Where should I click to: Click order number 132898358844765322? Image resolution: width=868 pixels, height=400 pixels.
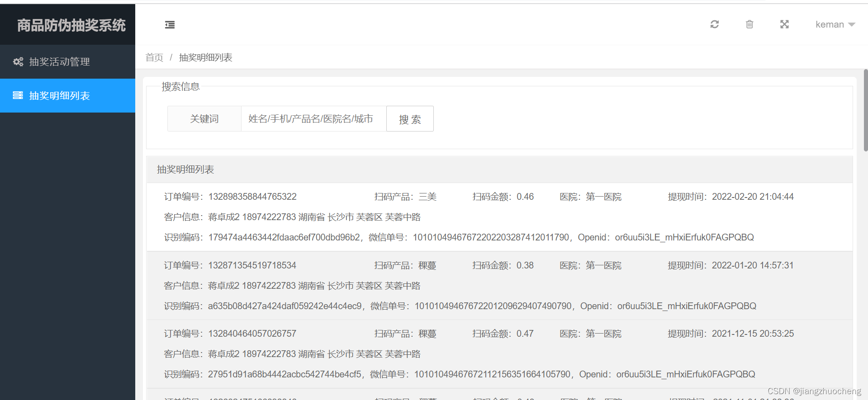point(252,197)
